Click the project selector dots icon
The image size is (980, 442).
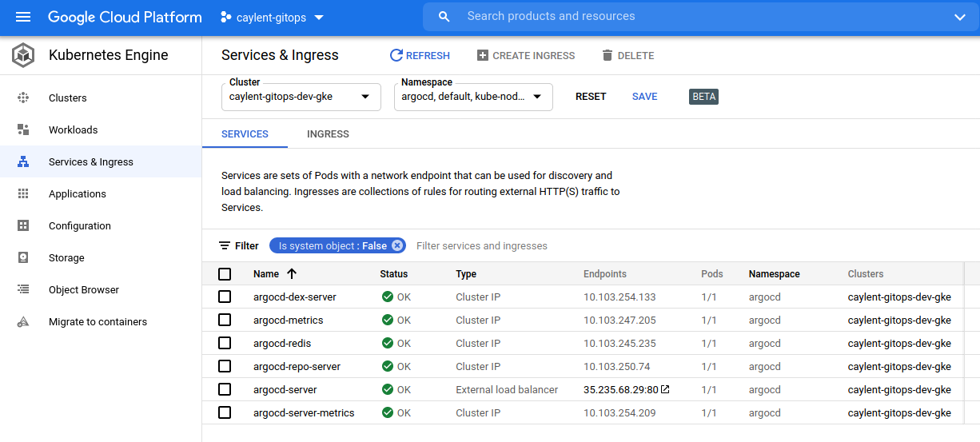coord(225,17)
